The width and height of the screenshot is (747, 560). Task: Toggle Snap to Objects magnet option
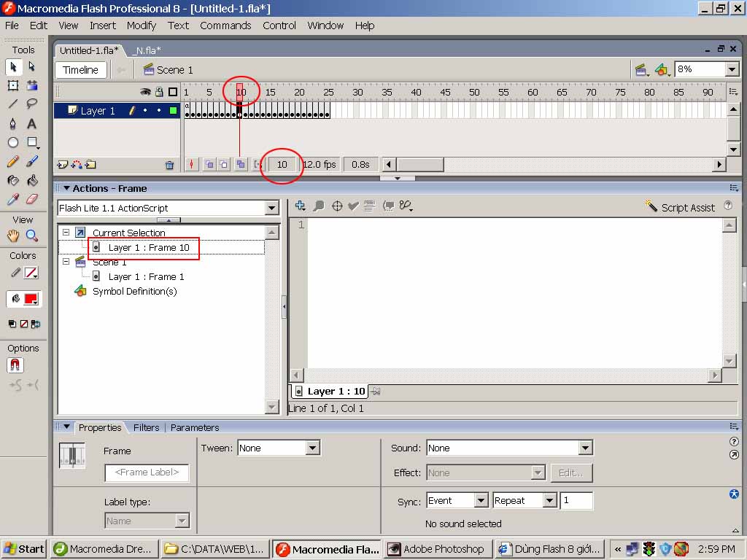(x=15, y=365)
